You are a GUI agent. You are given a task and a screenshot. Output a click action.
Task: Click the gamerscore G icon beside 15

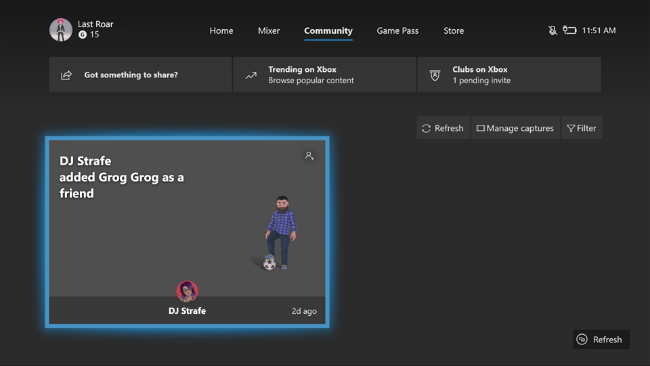pos(82,35)
